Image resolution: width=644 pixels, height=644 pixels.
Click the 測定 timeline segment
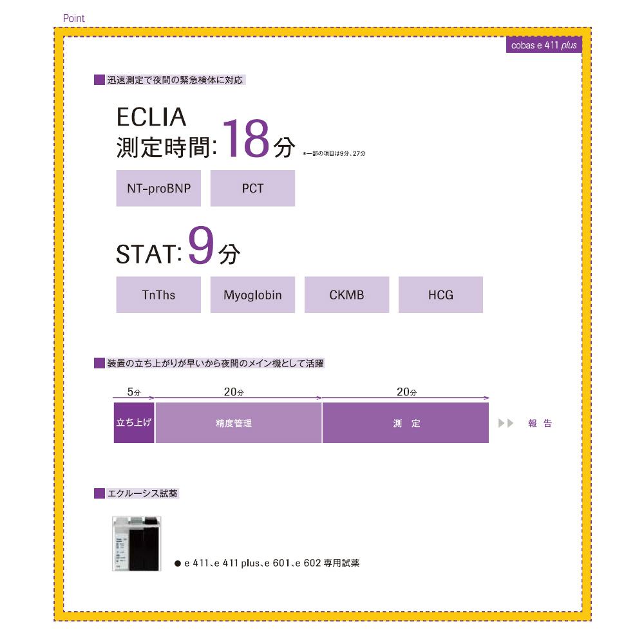tap(406, 422)
